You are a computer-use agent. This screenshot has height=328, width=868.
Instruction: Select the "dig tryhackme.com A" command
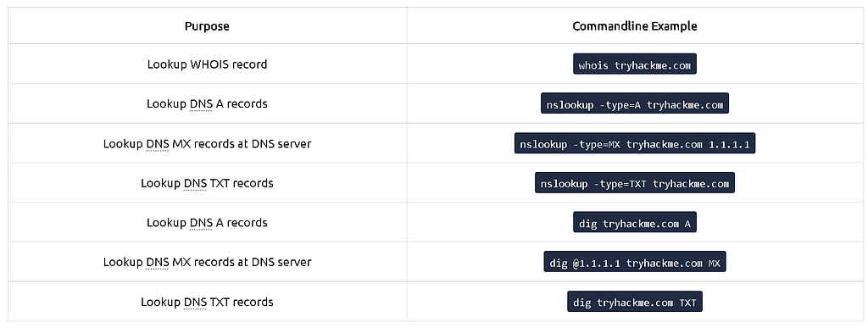pos(635,224)
